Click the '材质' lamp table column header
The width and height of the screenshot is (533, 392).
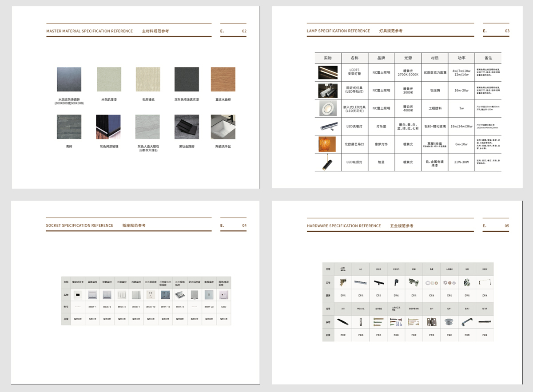(435, 58)
